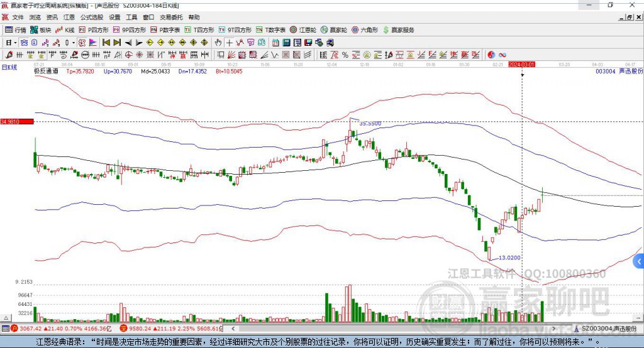Click the red 2024-03-01 date marker

coord(521,65)
